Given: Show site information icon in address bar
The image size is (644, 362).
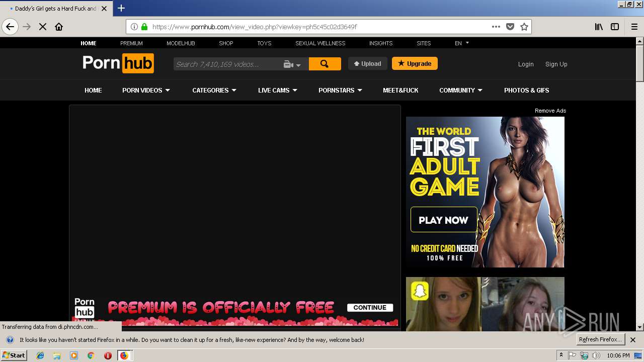Looking at the screenshot, I should (134, 27).
